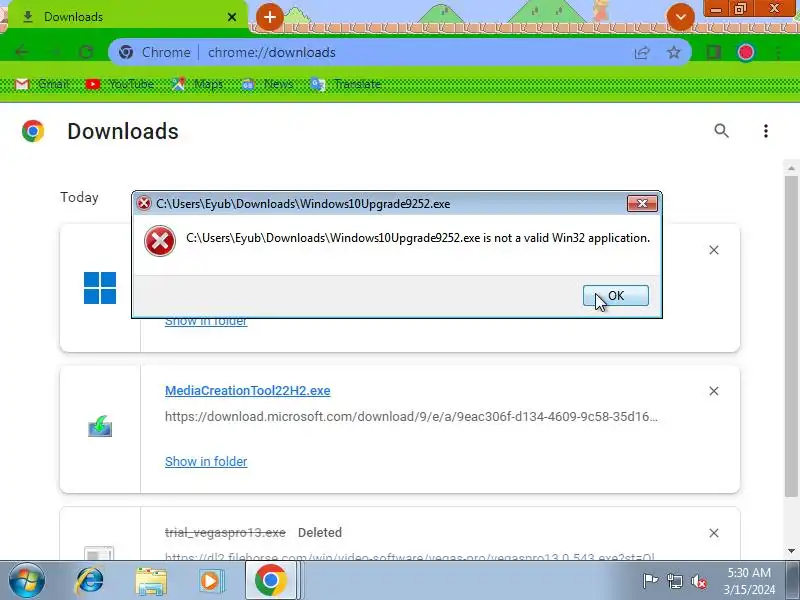The height and width of the screenshot is (600, 800).
Task: Click OK in the error dialog
Action: pos(615,295)
